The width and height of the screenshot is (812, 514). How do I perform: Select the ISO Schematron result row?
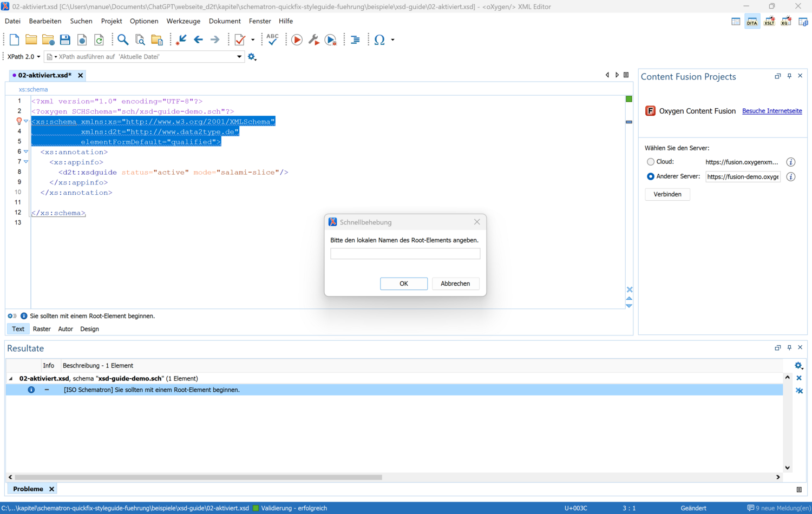point(394,390)
